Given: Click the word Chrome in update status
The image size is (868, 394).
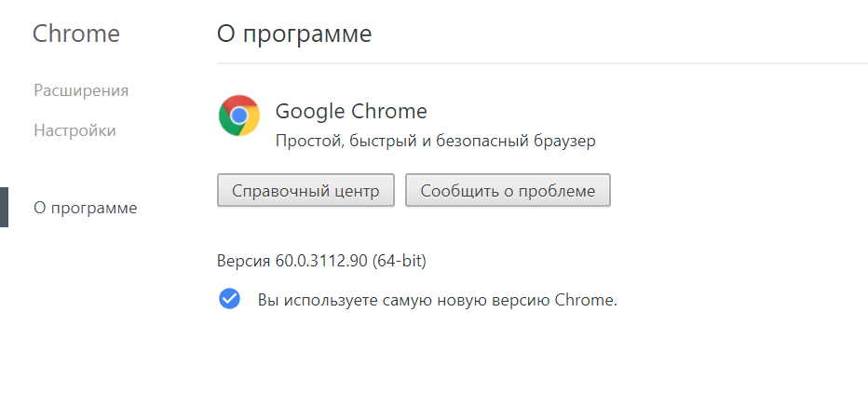Looking at the screenshot, I should [585, 300].
